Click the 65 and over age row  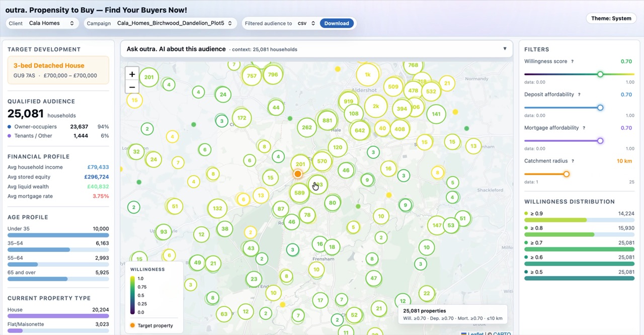[58, 275]
